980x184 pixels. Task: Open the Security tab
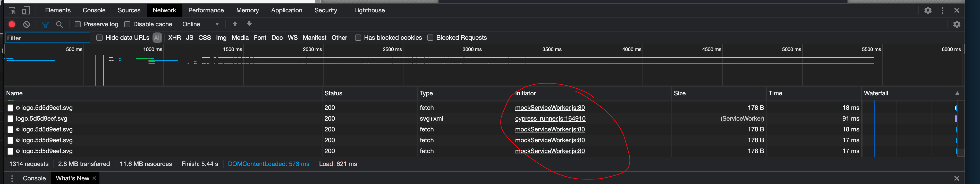pyautogui.click(x=326, y=10)
